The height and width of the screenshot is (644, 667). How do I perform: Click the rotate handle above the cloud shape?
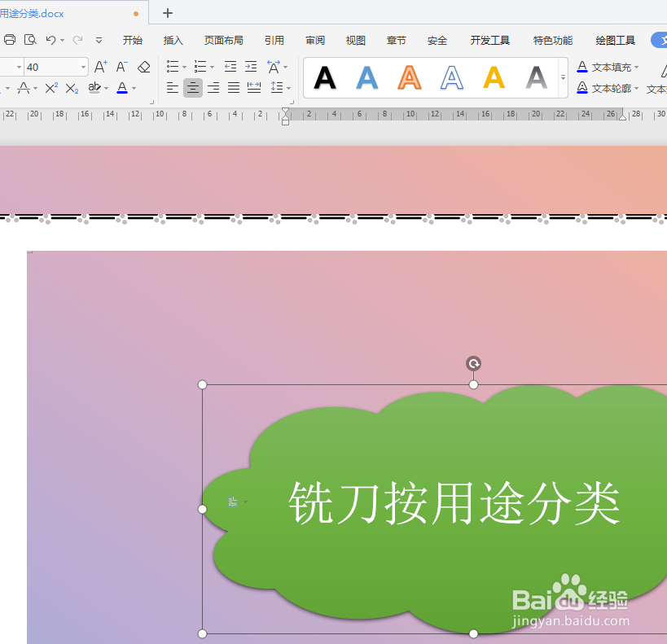pyautogui.click(x=473, y=364)
